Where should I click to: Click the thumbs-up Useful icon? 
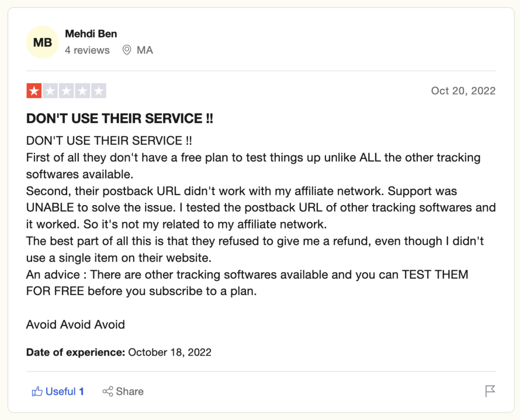pyautogui.click(x=37, y=392)
